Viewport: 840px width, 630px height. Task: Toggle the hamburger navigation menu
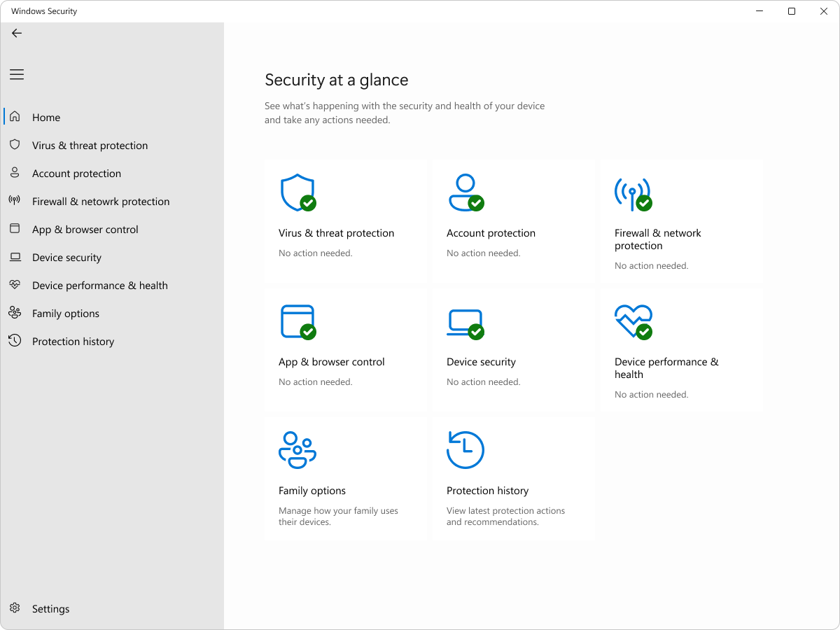point(17,75)
